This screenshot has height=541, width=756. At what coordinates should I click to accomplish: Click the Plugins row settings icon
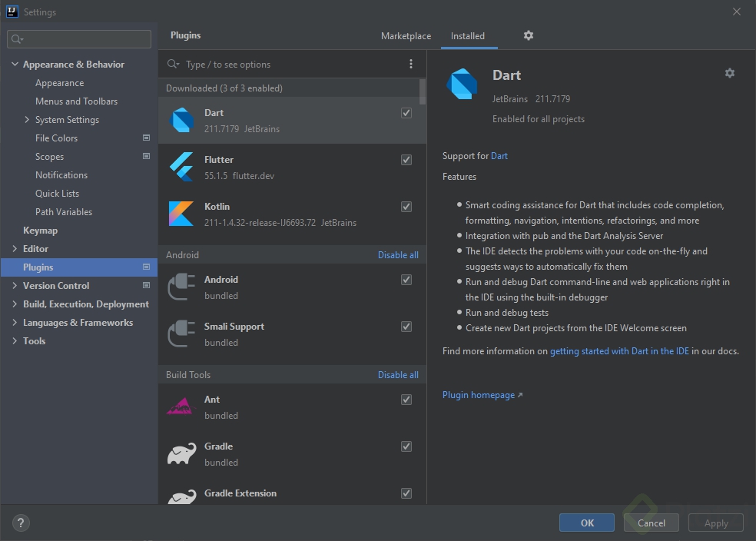click(x=147, y=267)
